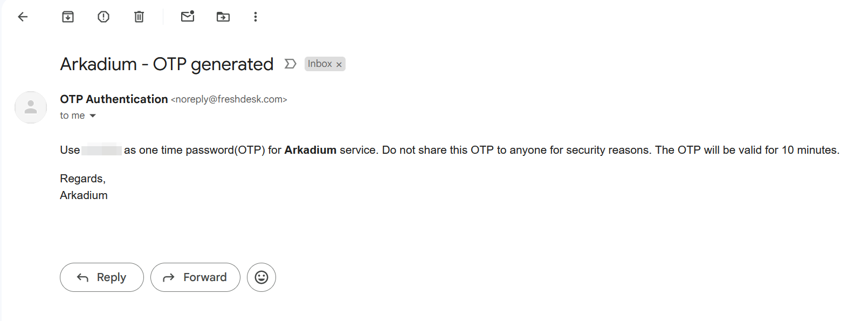Click the bold Arkadium word in message
The height and width of the screenshot is (321, 868).
[x=311, y=150]
